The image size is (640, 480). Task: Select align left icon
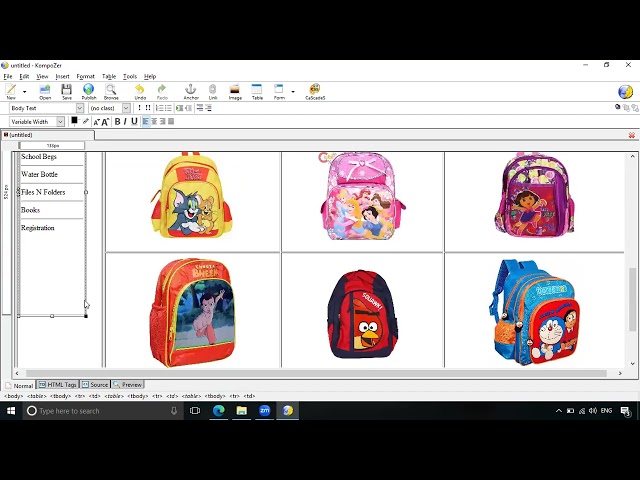click(146, 122)
